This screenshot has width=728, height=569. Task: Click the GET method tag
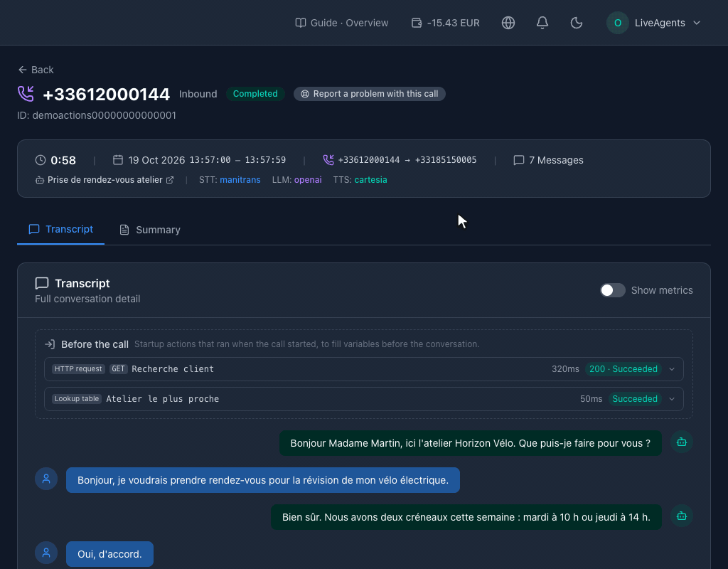tap(119, 369)
